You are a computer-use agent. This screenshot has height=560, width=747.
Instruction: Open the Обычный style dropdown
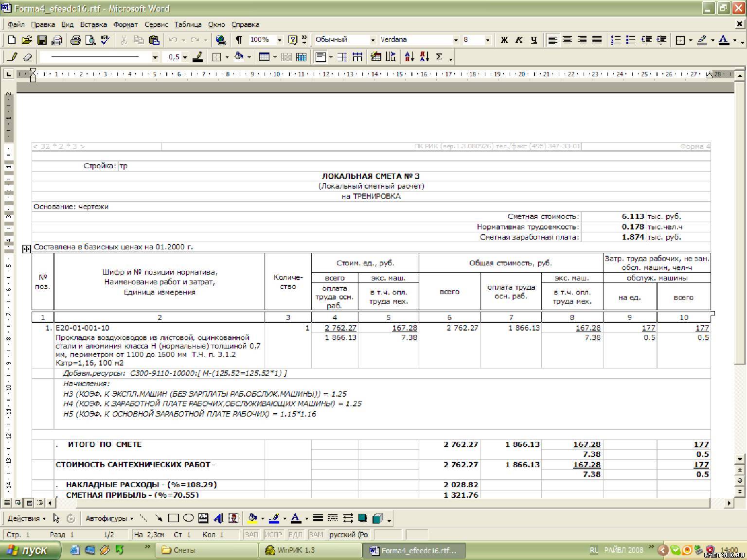click(x=373, y=40)
